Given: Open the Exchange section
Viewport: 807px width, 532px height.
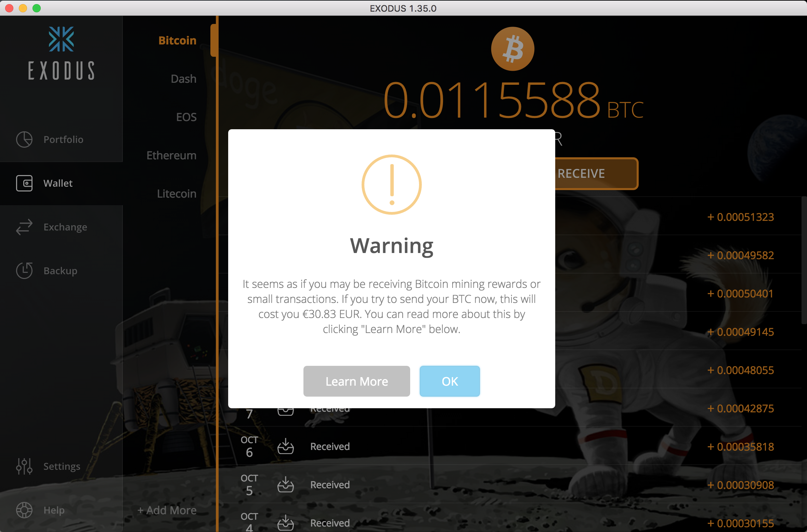Looking at the screenshot, I should coord(65,227).
